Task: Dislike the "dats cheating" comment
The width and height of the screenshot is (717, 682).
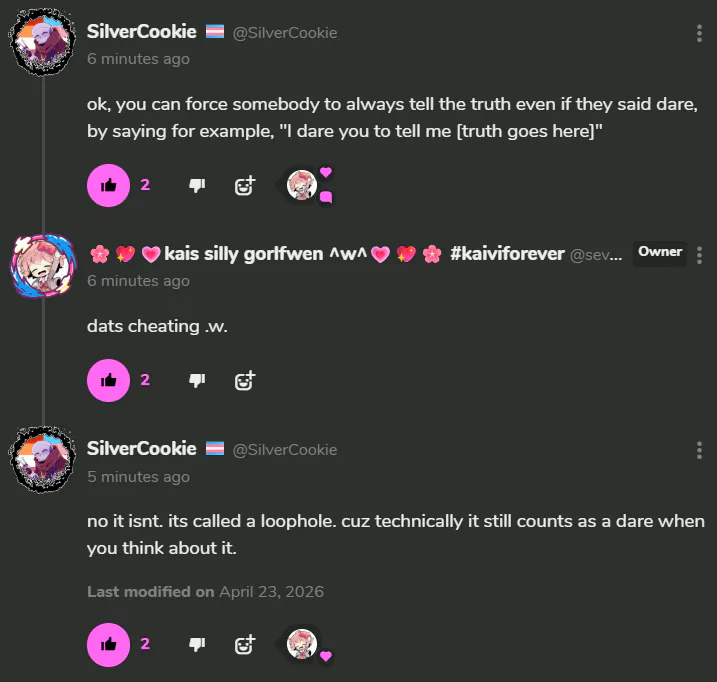Action: [197, 380]
